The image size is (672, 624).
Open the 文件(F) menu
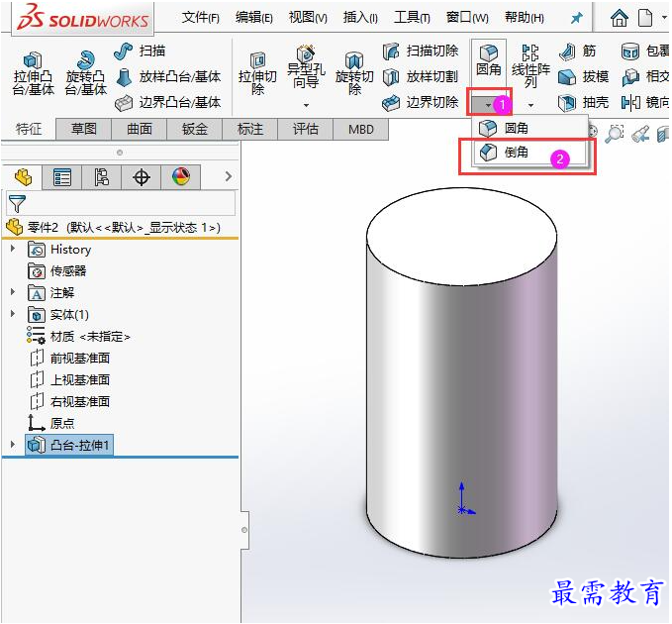(x=201, y=18)
